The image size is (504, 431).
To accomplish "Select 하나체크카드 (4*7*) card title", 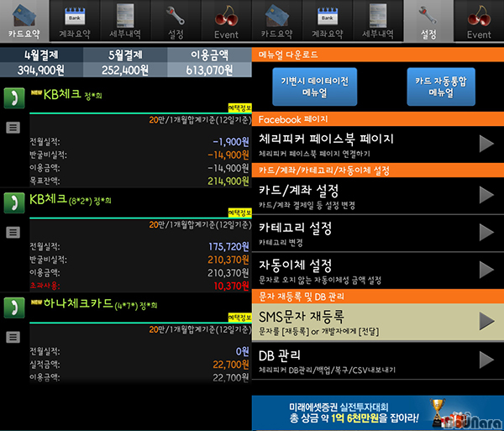I will tap(94, 304).
